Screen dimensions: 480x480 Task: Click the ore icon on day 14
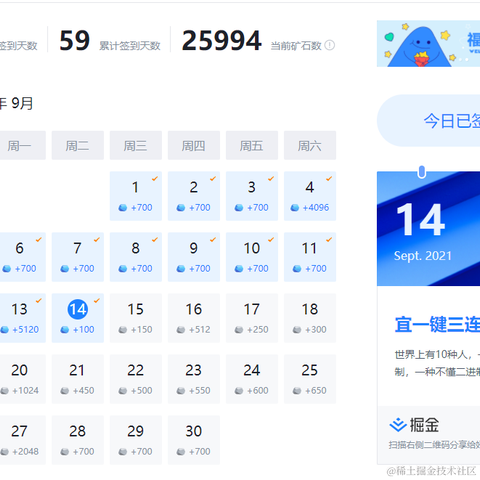(x=65, y=330)
